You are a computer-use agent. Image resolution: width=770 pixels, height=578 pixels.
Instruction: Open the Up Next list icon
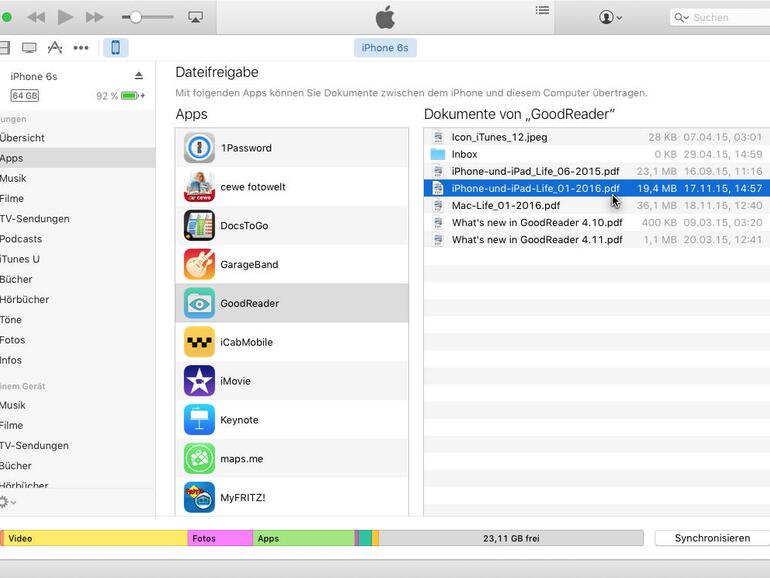[542, 10]
